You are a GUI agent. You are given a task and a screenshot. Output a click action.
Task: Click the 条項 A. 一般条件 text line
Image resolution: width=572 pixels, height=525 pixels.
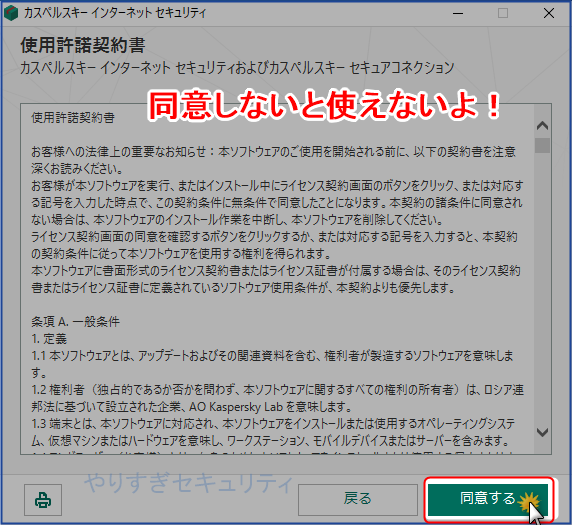pos(76,321)
